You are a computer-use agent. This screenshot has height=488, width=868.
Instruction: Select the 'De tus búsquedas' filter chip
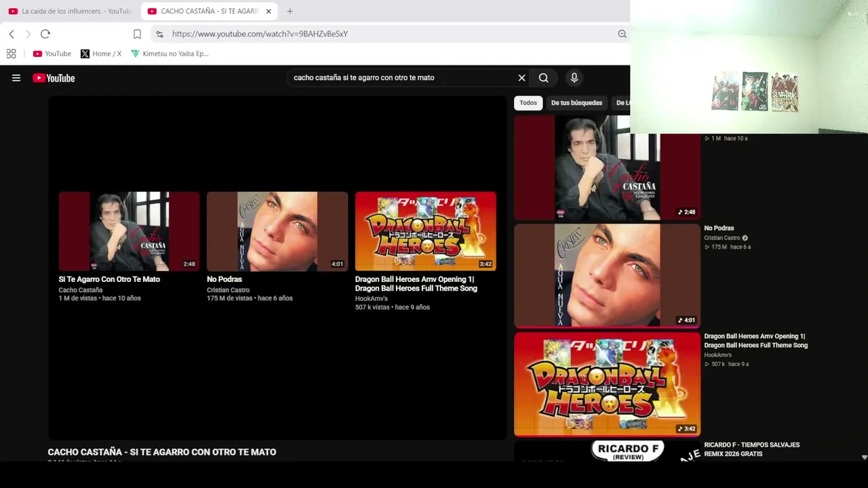tap(576, 103)
